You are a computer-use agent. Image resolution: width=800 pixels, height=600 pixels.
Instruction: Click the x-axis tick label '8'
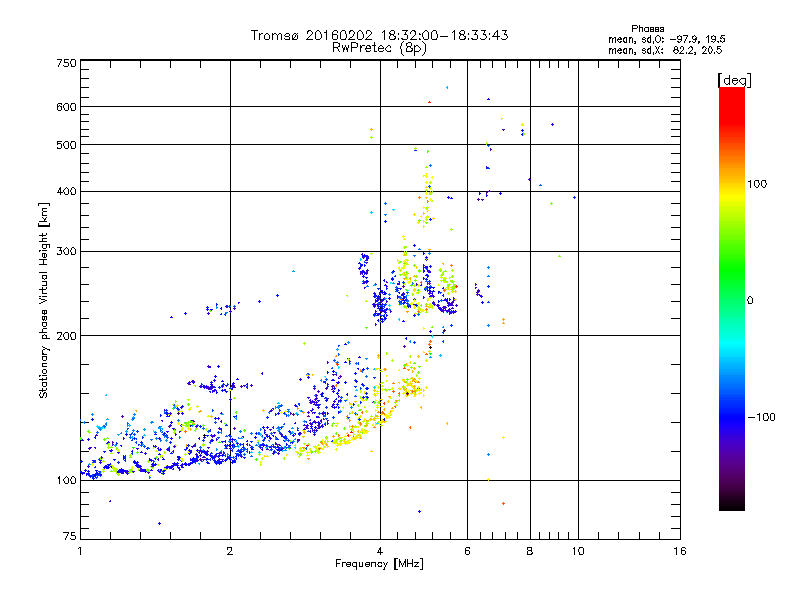[x=530, y=551]
